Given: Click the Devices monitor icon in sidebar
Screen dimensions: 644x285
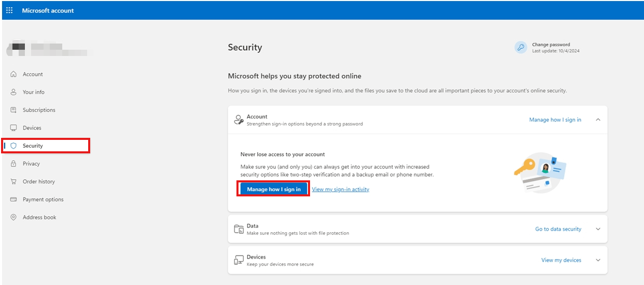Looking at the screenshot, I should click(x=13, y=127).
